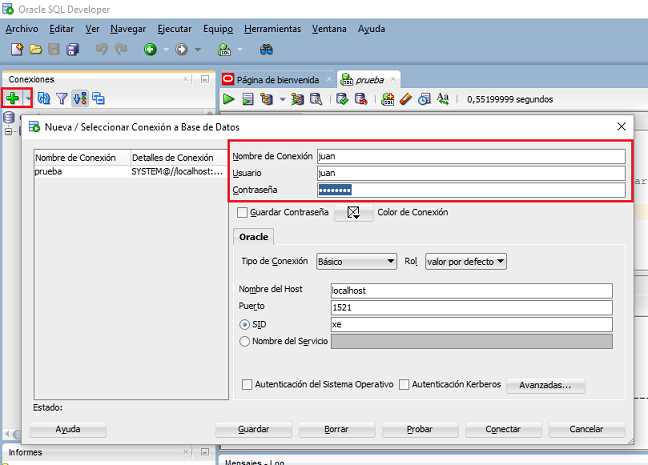
Task: Click the Nombre de Conexión input field
Action: click(x=471, y=156)
